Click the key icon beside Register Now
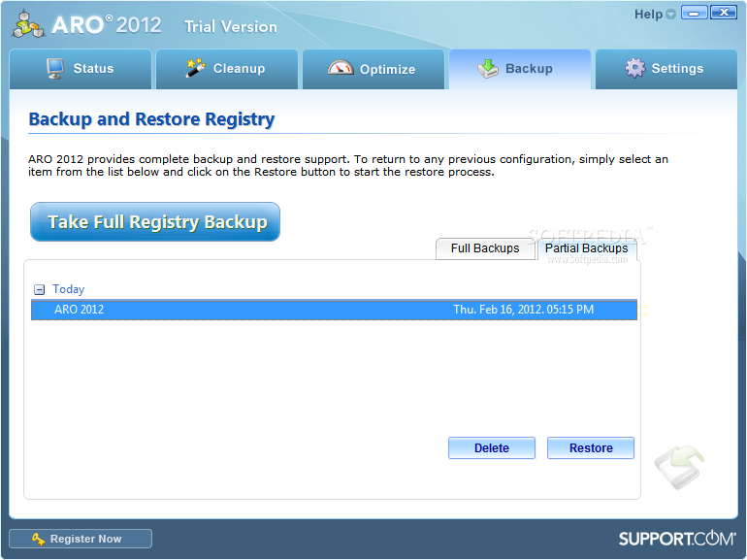 38,539
